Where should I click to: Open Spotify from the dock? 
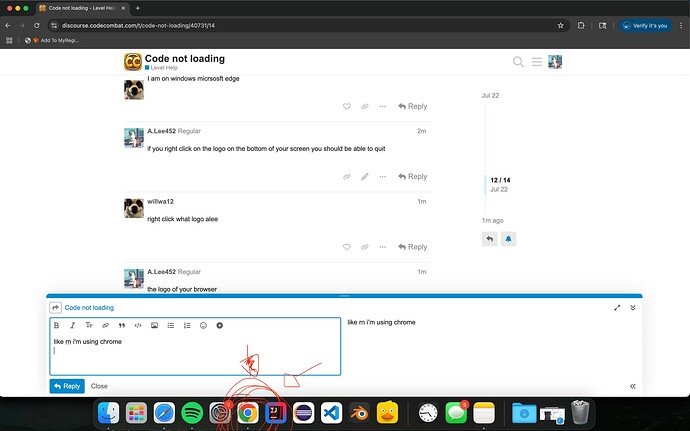(192, 413)
